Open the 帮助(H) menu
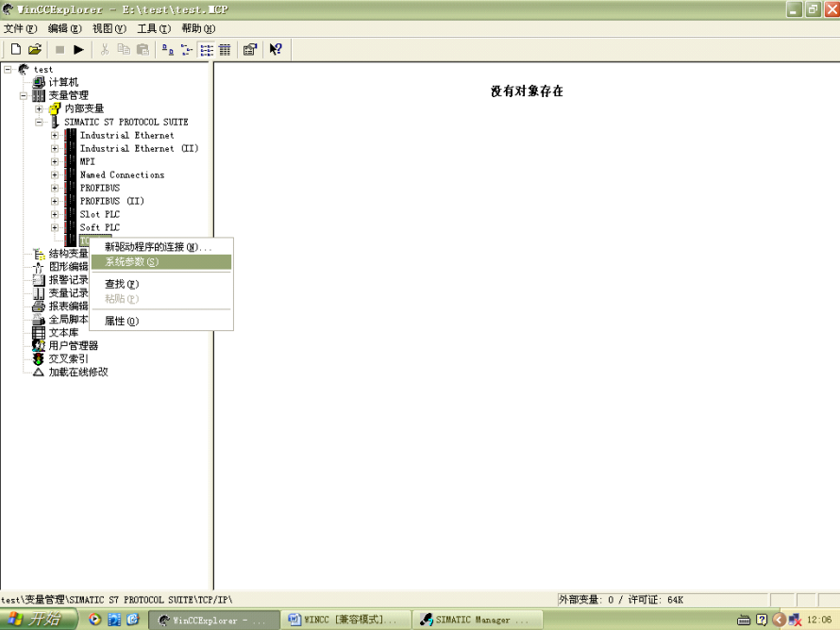 tap(198, 28)
